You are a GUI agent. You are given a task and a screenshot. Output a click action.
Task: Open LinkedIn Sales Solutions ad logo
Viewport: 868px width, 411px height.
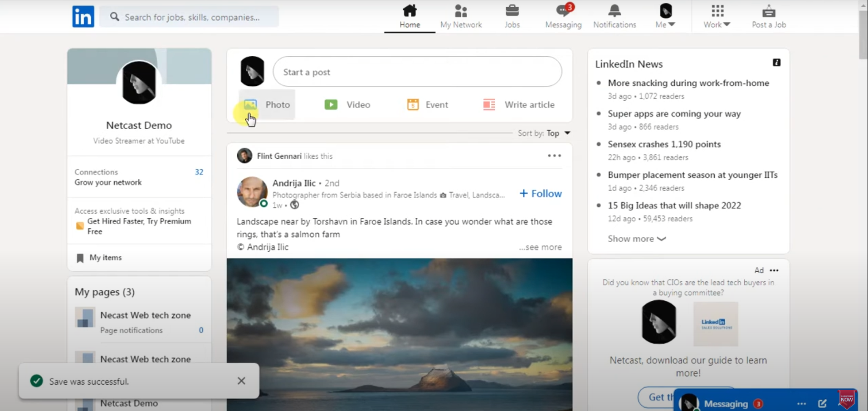(x=716, y=324)
